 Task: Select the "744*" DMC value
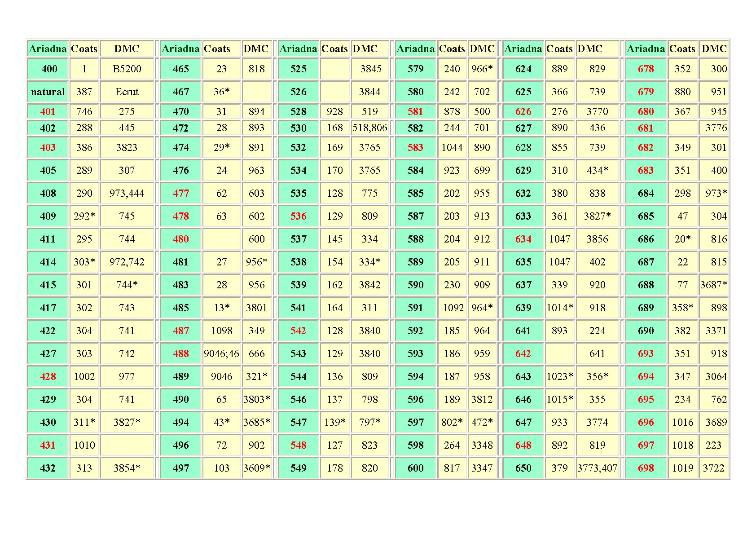click(127, 285)
